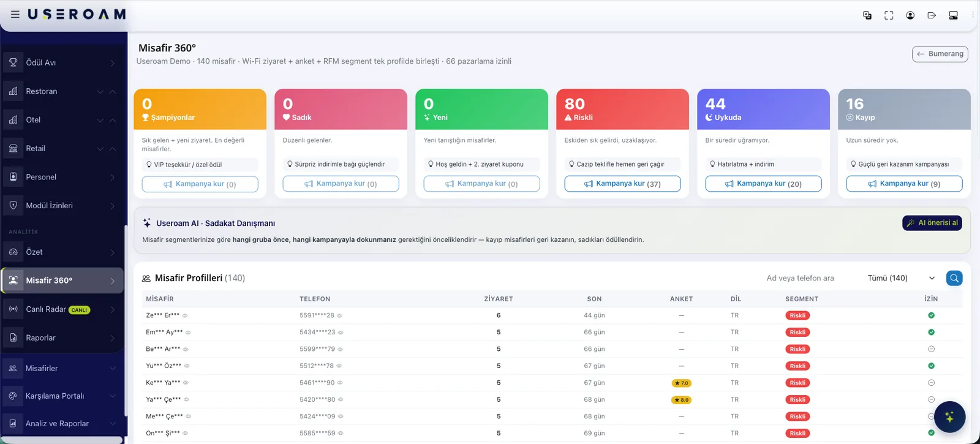Click the logout icon in top bar
The width and height of the screenshot is (980, 444).
[932, 15]
